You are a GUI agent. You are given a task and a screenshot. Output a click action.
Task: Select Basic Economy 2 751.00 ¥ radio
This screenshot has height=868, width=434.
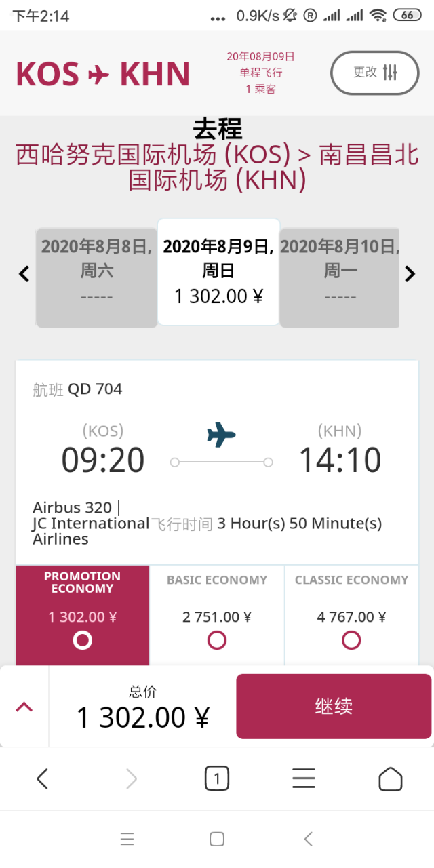pyautogui.click(x=216, y=639)
